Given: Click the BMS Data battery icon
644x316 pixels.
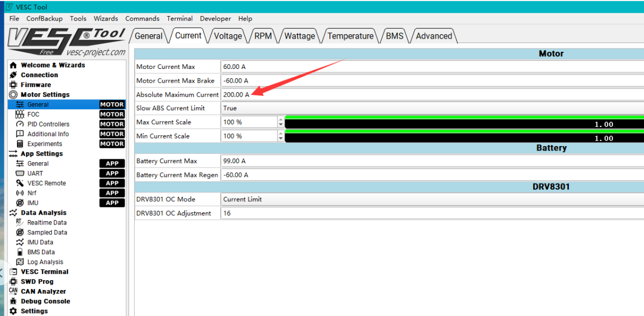Looking at the screenshot, I should click(x=20, y=253).
